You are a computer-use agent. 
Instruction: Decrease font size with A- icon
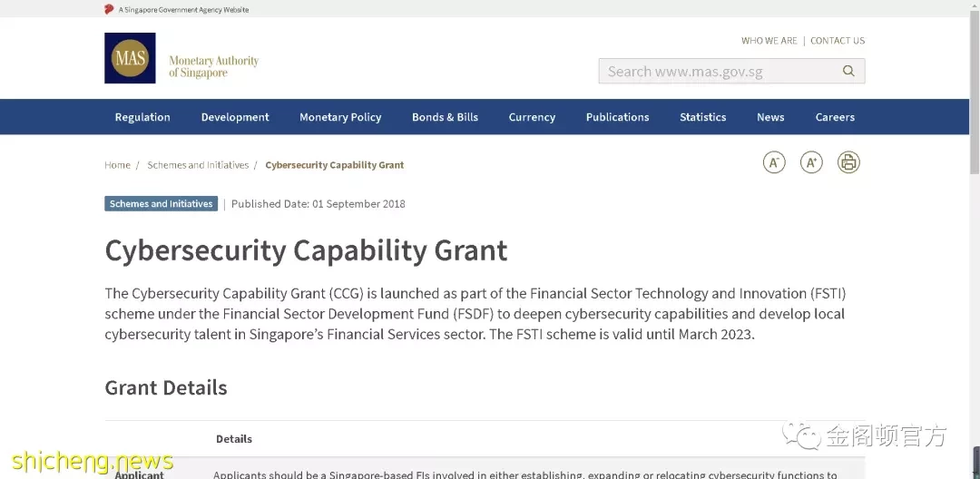[x=774, y=162]
